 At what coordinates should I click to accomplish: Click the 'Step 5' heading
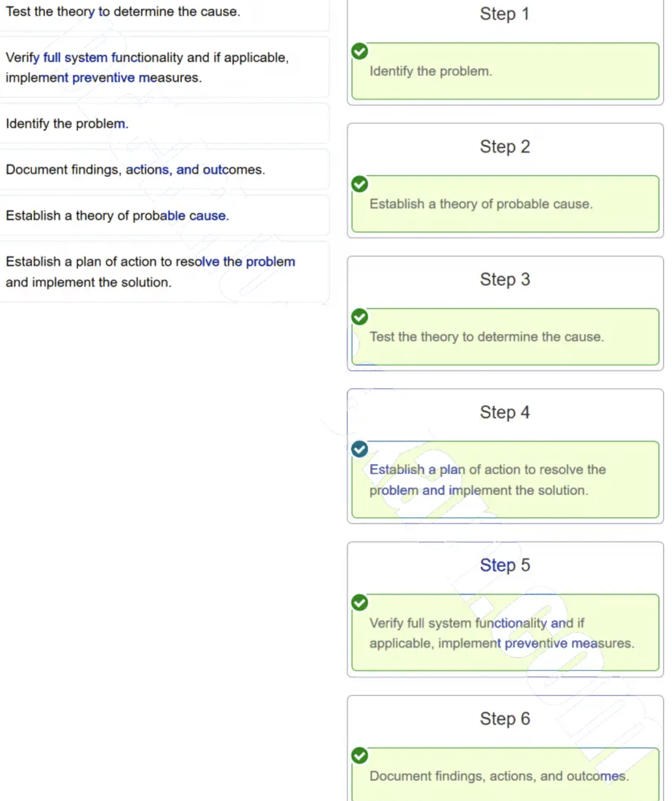point(505,565)
